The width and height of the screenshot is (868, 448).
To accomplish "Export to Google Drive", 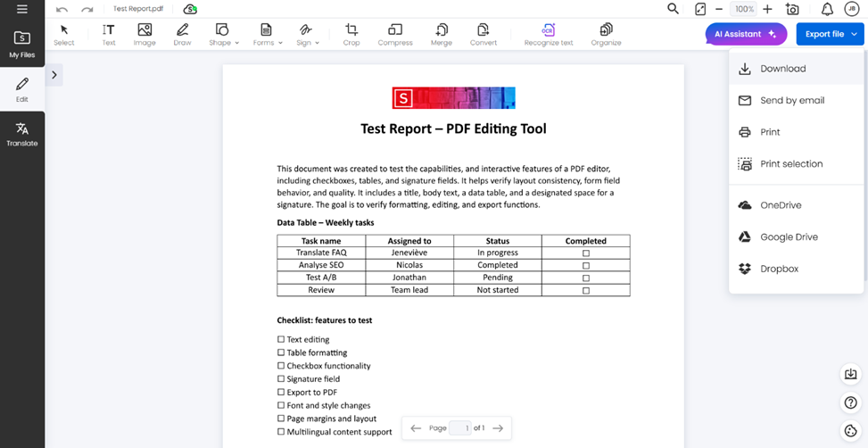I will coord(796,237).
